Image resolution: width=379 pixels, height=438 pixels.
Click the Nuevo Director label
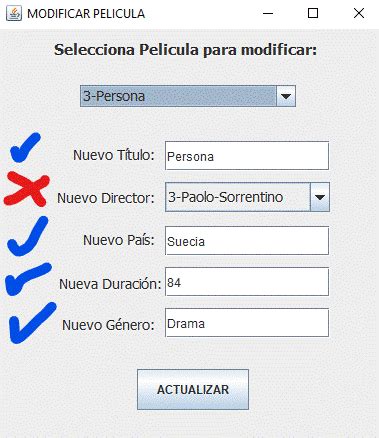coord(106,198)
